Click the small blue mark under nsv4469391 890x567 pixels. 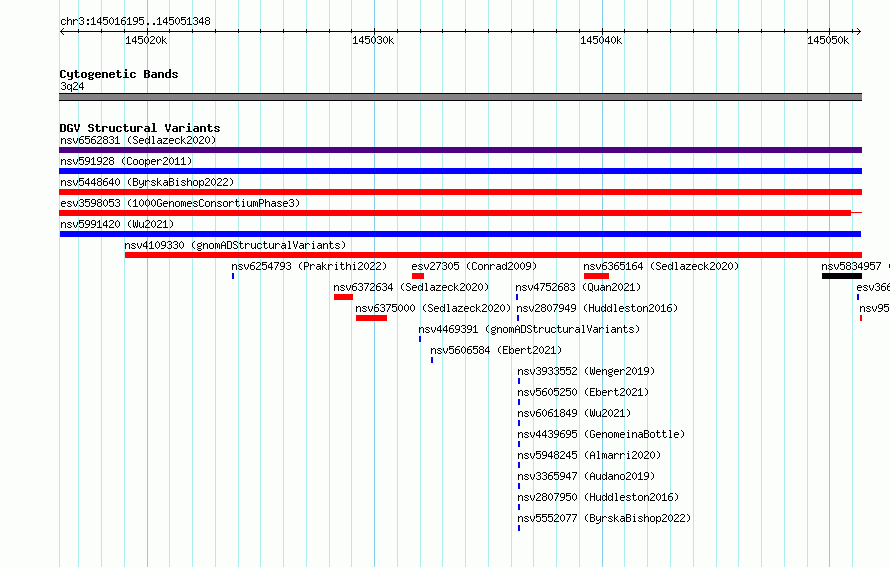(x=420, y=339)
